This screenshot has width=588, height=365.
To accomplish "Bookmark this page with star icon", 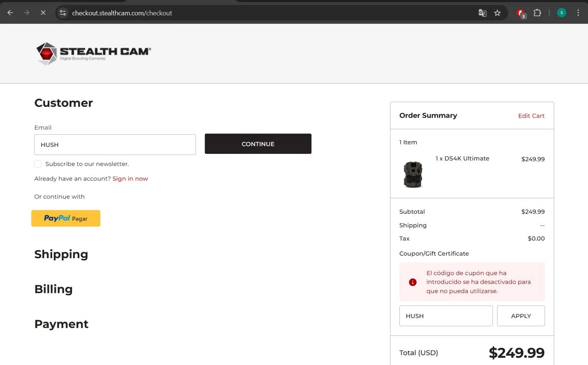I will pyautogui.click(x=497, y=13).
